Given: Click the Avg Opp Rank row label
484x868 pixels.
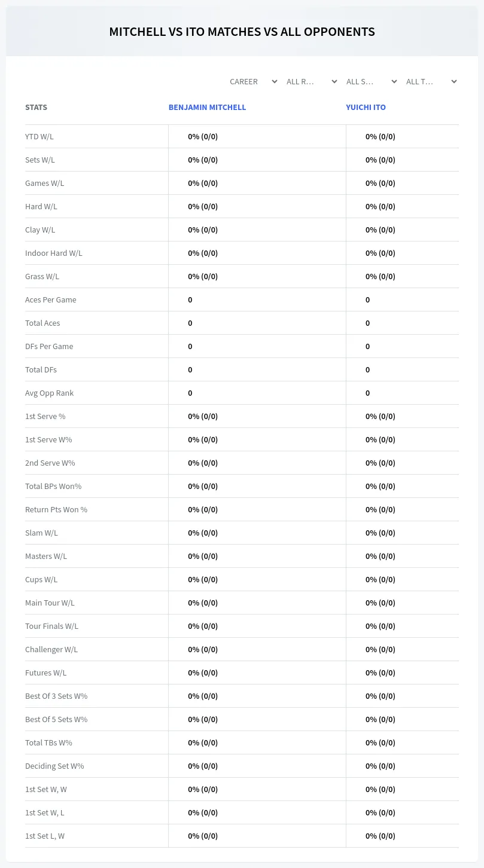Looking at the screenshot, I should [49, 393].
